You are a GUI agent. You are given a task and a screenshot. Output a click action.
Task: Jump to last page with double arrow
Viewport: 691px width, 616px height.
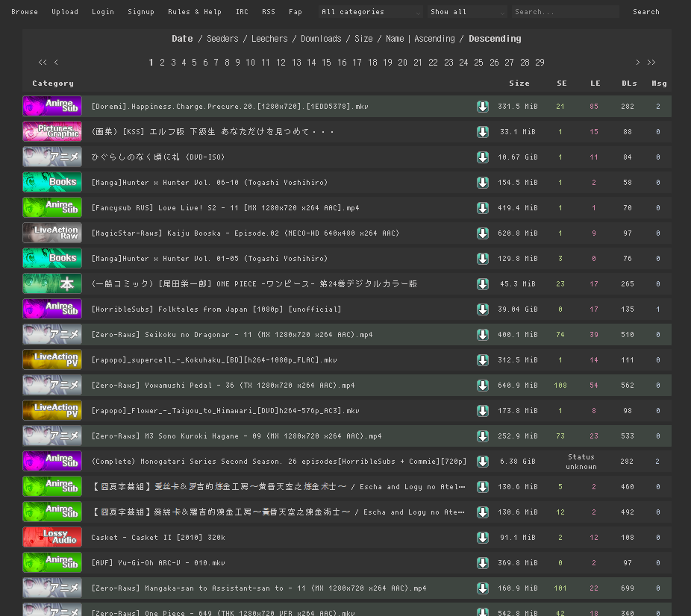651,63
